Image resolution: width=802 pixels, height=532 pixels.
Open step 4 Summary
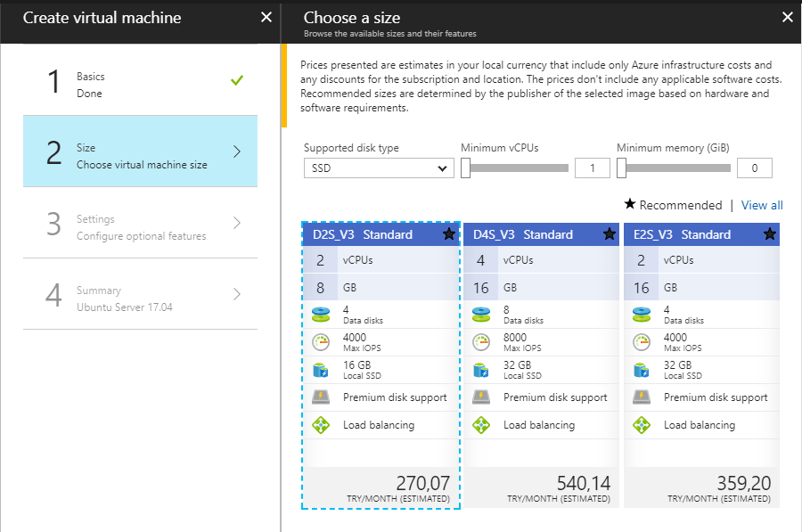point(140,293)
